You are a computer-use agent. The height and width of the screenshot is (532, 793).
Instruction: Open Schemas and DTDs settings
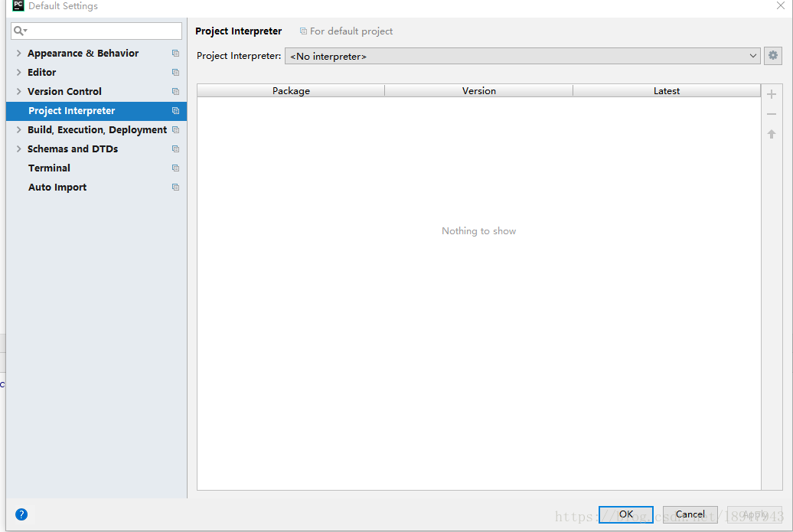(73, 149)
